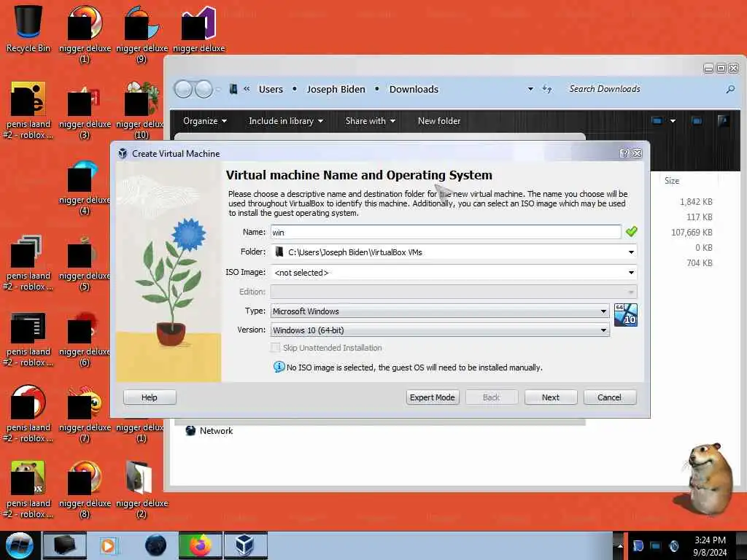Close the Create Virtual Machine dialog window
The height and width of the screenshot is (560, 747).
pyautogui.click(x=637, y=153)
